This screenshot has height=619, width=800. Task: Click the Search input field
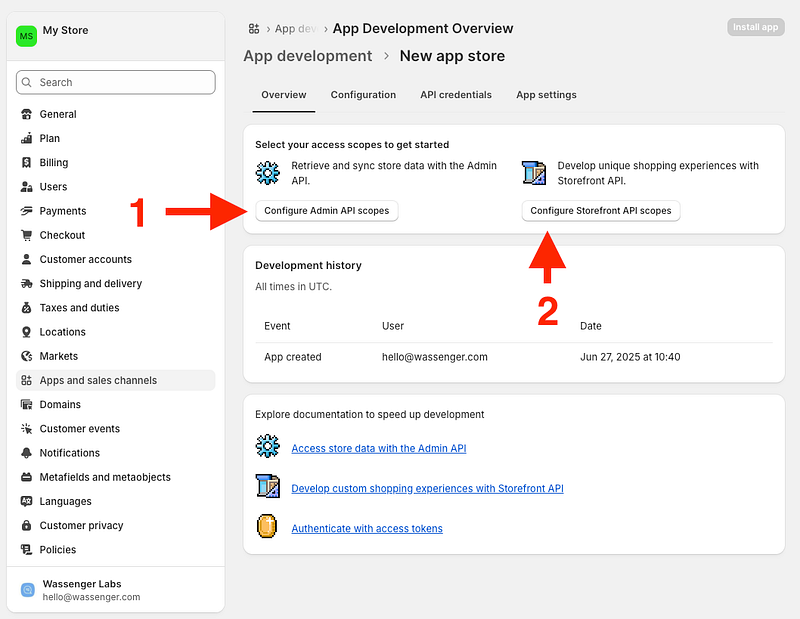click(116, 82)
